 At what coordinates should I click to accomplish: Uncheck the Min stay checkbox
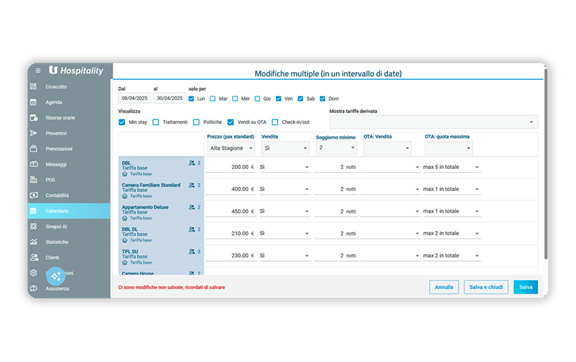pyautogui.click(x=122, y=122)
